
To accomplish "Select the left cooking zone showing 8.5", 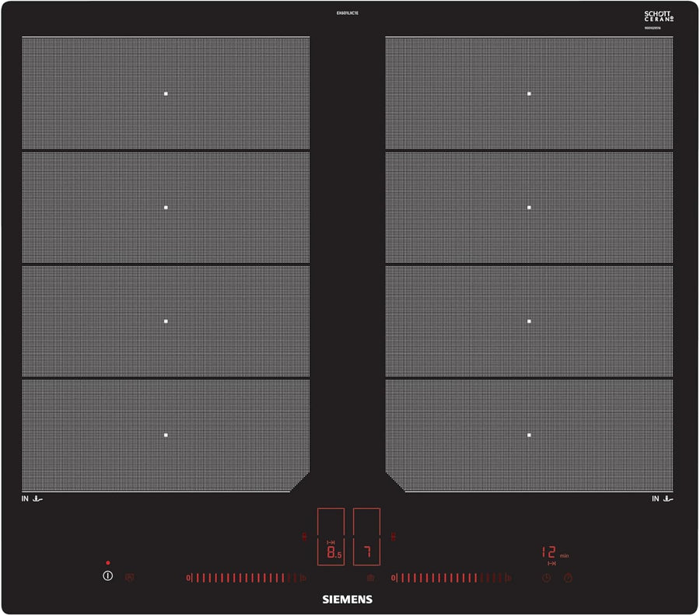I will (x=331, y=538).
